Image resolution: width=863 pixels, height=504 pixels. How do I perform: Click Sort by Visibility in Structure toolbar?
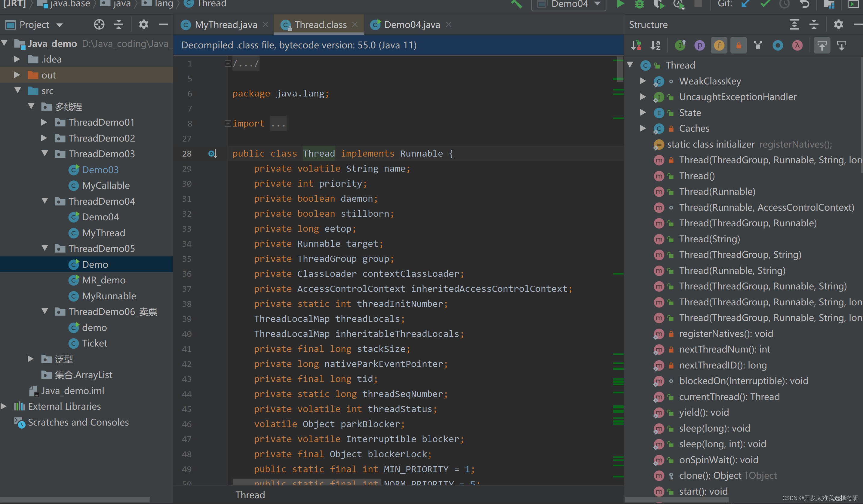(636, 45)
